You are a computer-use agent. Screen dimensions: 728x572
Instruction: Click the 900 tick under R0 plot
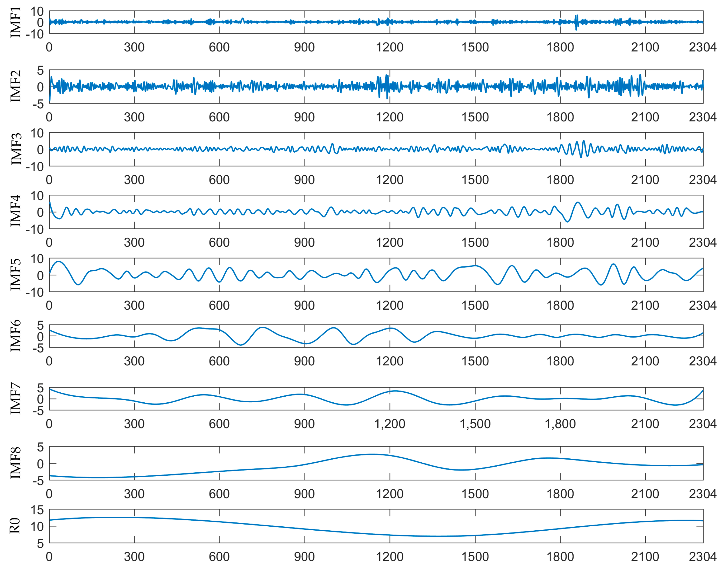[304, 556]
